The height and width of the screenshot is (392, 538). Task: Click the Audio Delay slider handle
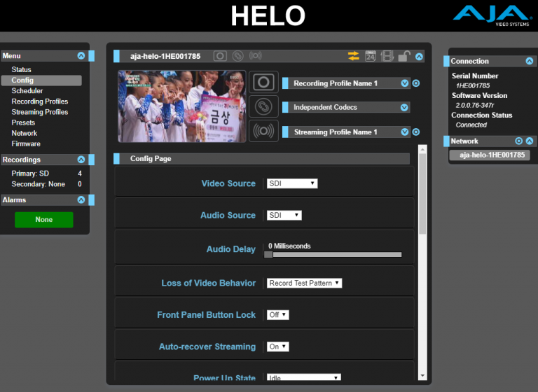point(268,255)
